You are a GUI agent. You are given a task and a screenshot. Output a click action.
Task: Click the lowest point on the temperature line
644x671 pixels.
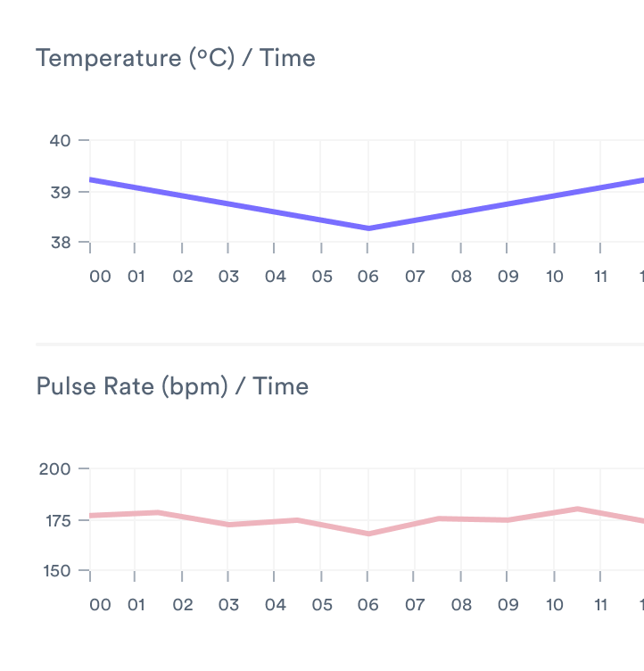[x=368, y=228]
